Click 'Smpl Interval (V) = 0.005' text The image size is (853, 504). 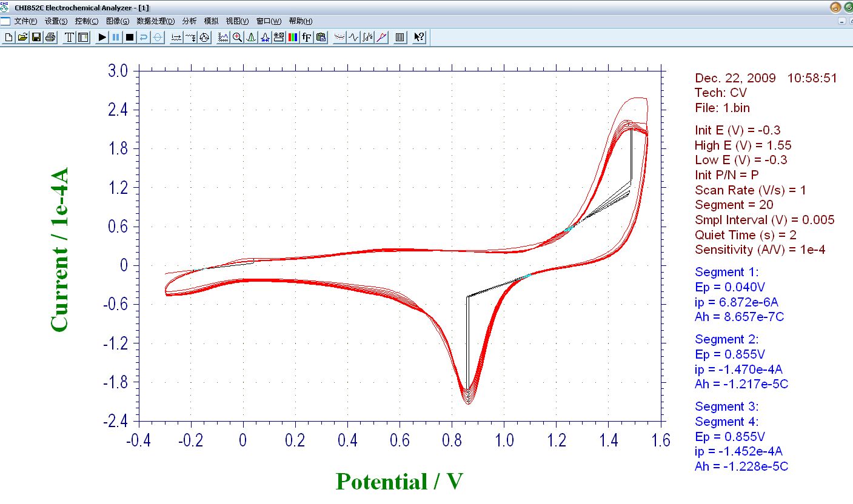[x=764, y=220]
